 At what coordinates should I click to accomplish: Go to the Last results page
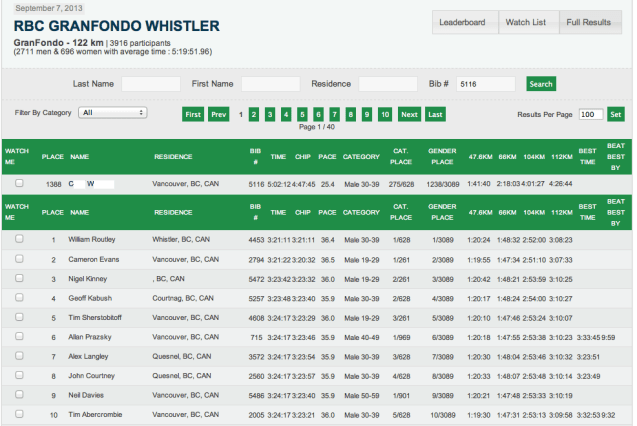click(435, 114)
